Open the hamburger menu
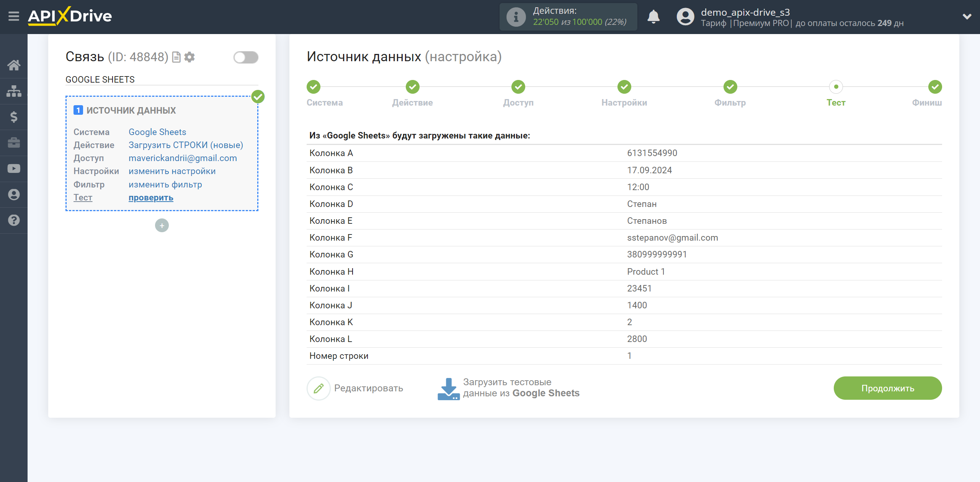This screenshot has height=482, width=980. (14, 16)
